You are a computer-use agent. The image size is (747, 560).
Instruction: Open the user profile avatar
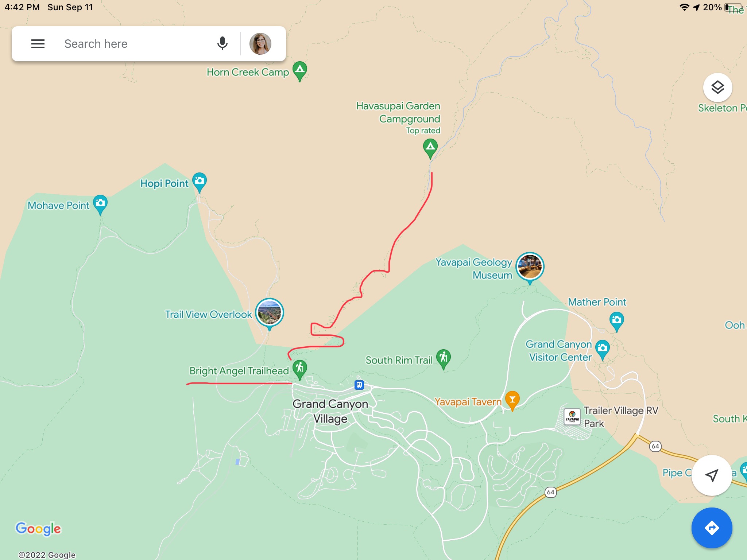(x=260, y=44)
